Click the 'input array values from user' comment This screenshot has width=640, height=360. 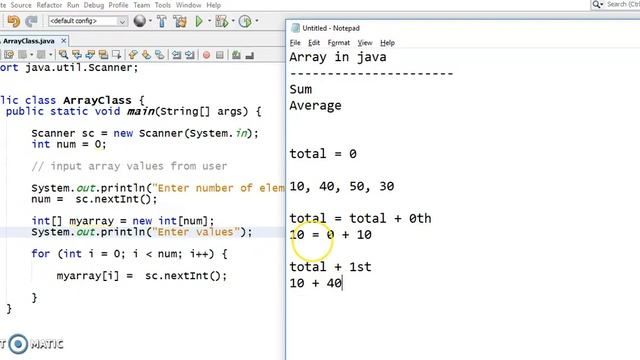point(129,166)
